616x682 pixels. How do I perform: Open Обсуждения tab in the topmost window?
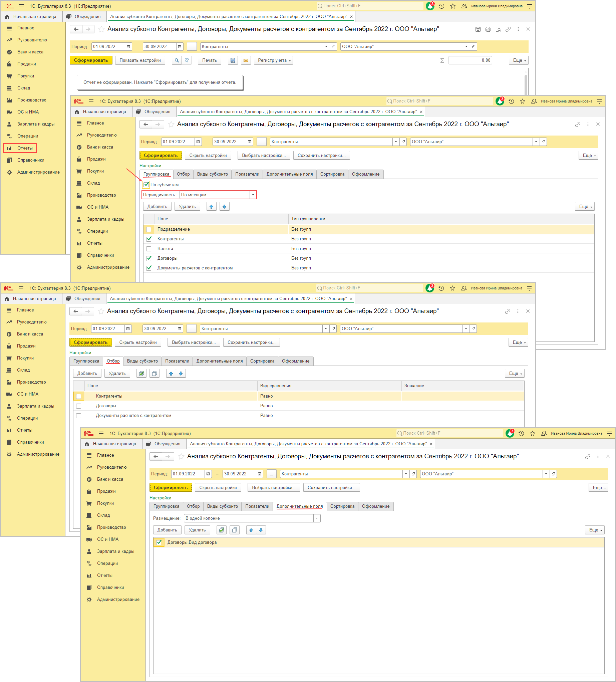click(84, 16)
